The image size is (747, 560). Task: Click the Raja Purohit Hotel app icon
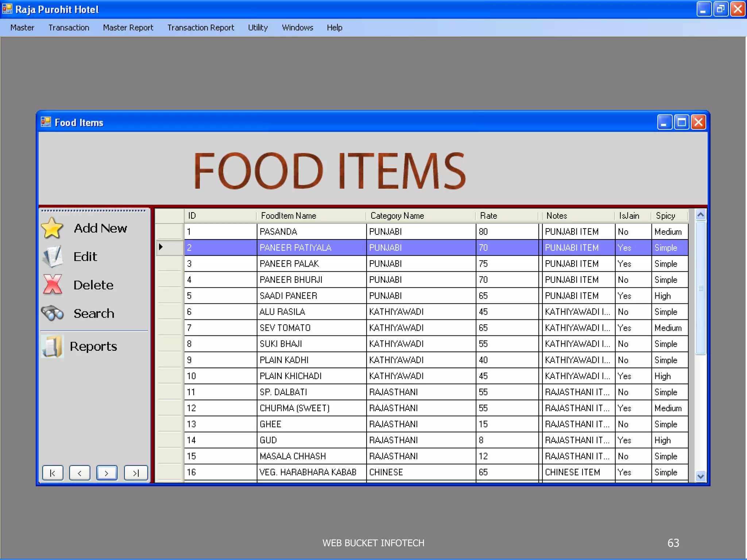click(x=7, y=9)
